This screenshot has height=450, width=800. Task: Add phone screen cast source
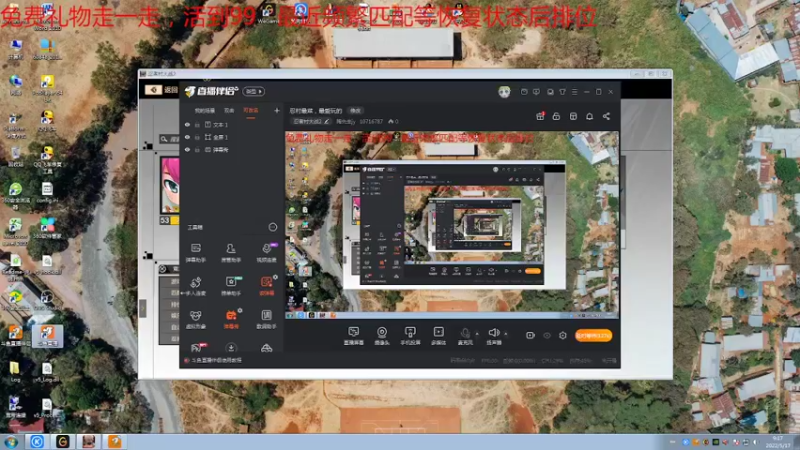coord(410,336)
